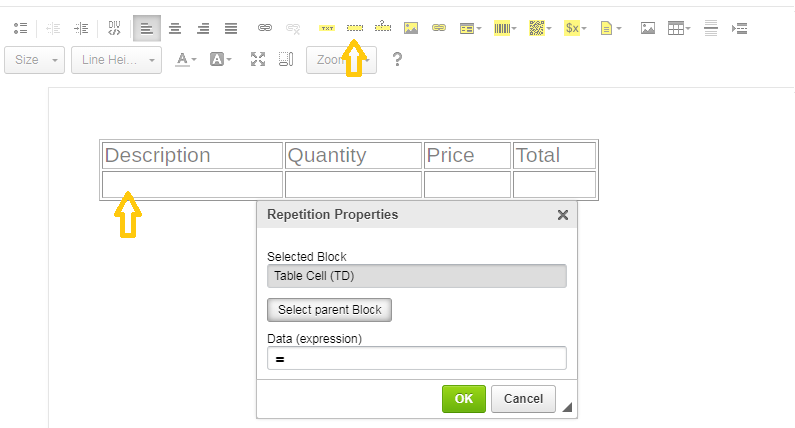This screenshot has width=795, height=428.
Task: Click the empty cell under Price
Action: pos(467,184)
